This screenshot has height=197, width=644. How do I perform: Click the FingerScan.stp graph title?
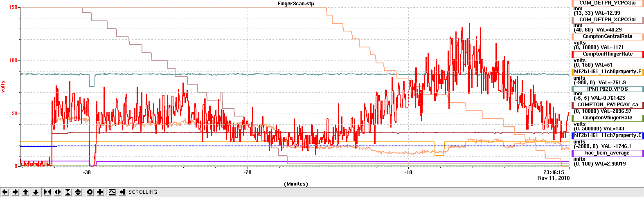296,4
